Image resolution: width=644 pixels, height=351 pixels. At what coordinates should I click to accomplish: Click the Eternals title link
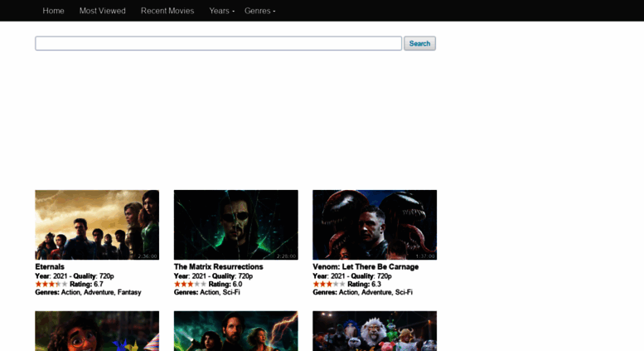[x=50, y=266]
